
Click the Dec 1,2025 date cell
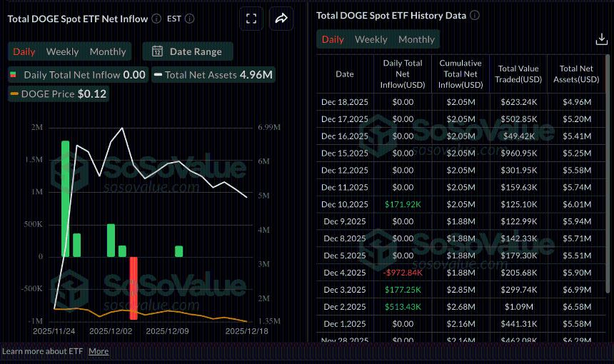345,324
